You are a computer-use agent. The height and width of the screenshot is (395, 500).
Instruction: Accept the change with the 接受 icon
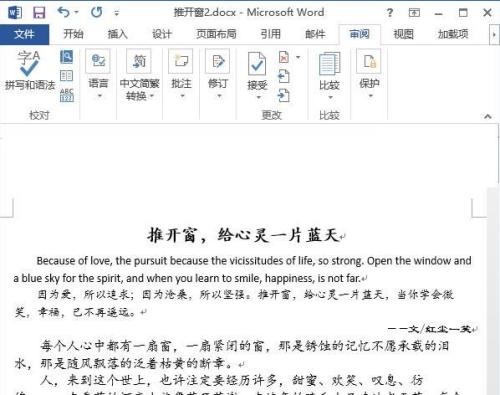[x=257, y=64]
